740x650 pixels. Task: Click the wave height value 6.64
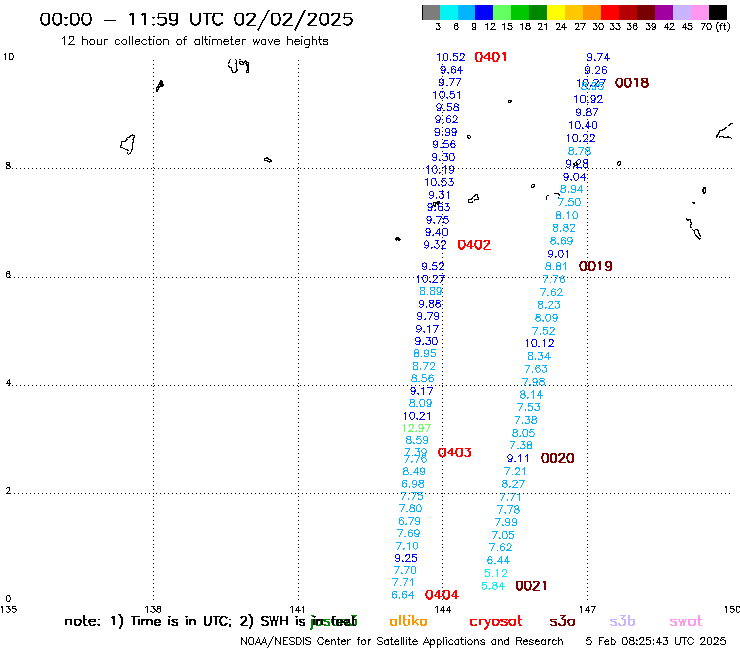point(403,595)
